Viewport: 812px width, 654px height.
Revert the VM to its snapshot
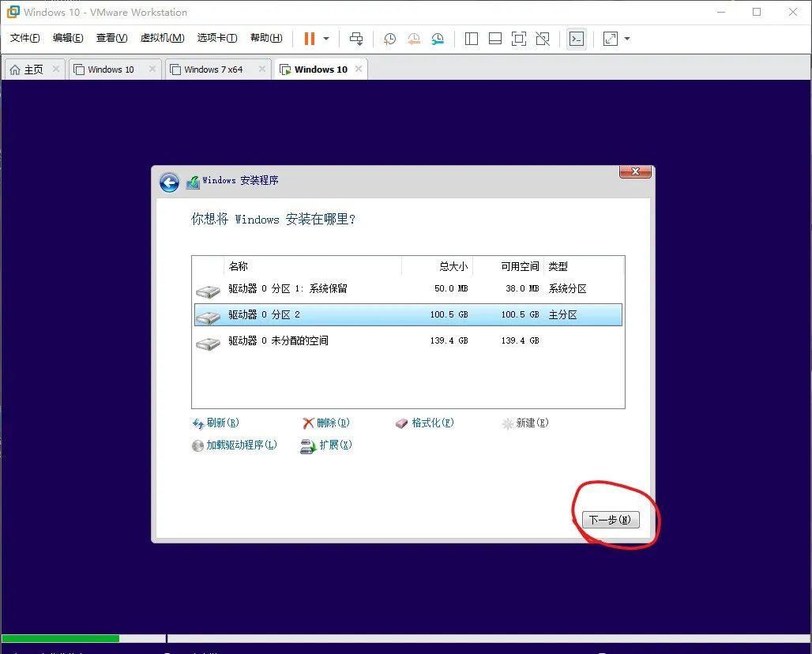tap(414, 39)
